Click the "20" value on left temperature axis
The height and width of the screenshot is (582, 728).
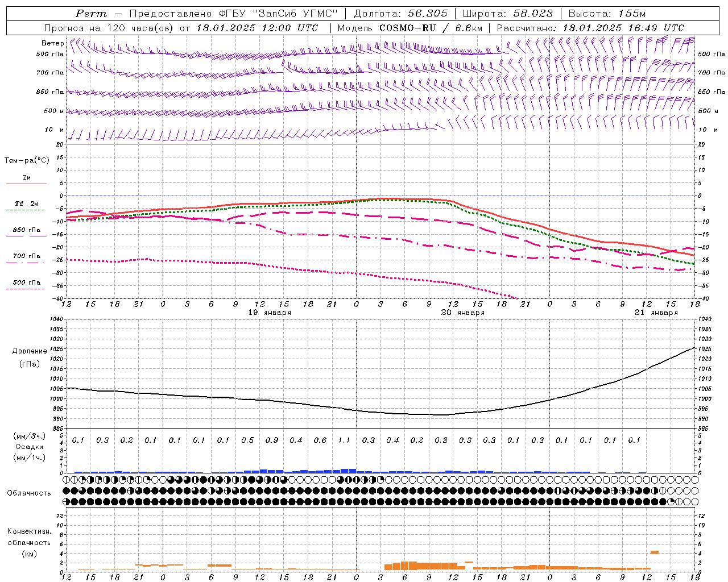[x=61, y=144]
